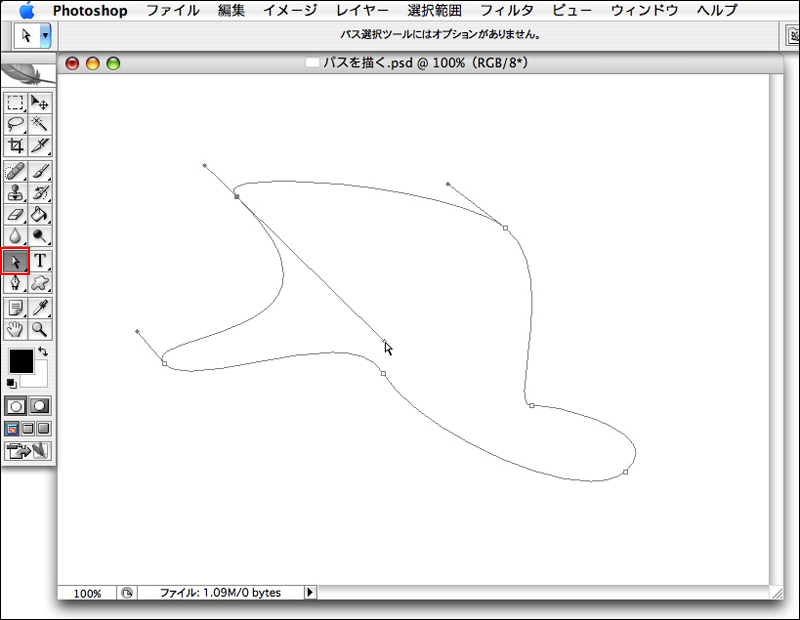800x620 pixels.
Task: Activate the Type tool
Action: click(40, 261)
